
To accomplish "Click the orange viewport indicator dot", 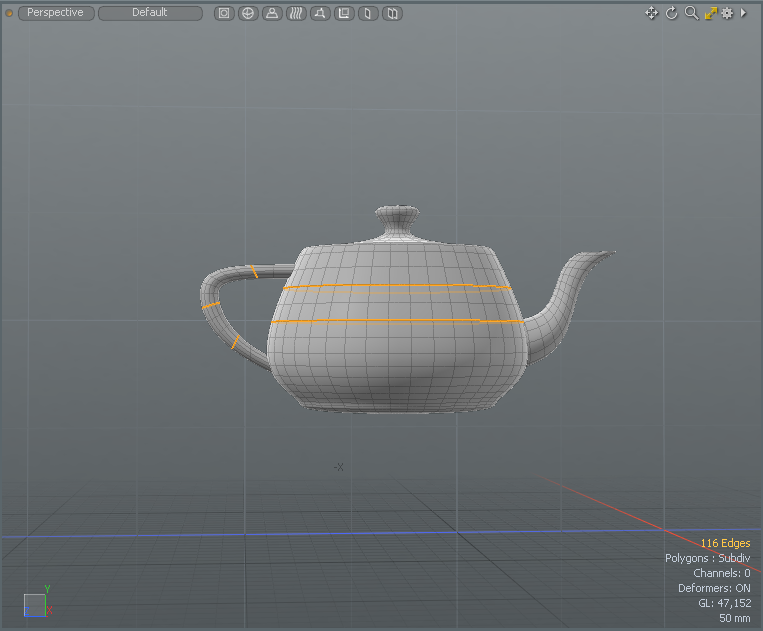I will pos(10,13).
